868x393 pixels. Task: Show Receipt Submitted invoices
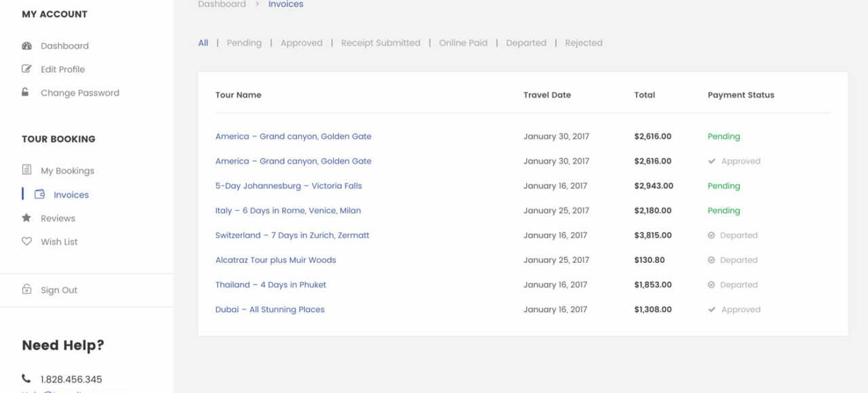pyautogui.click(x=380, y=43)
